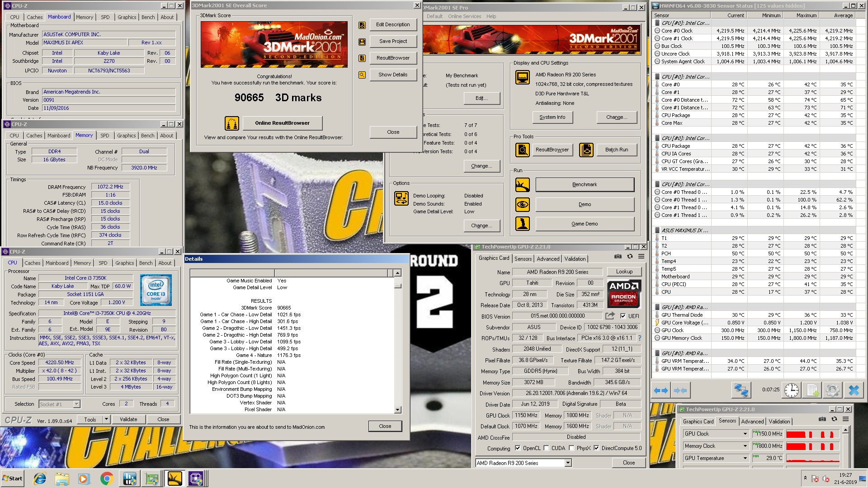Click the Details list scrollbar down arrow
This screenshot has height=488, width=868.
pos(397,410)
